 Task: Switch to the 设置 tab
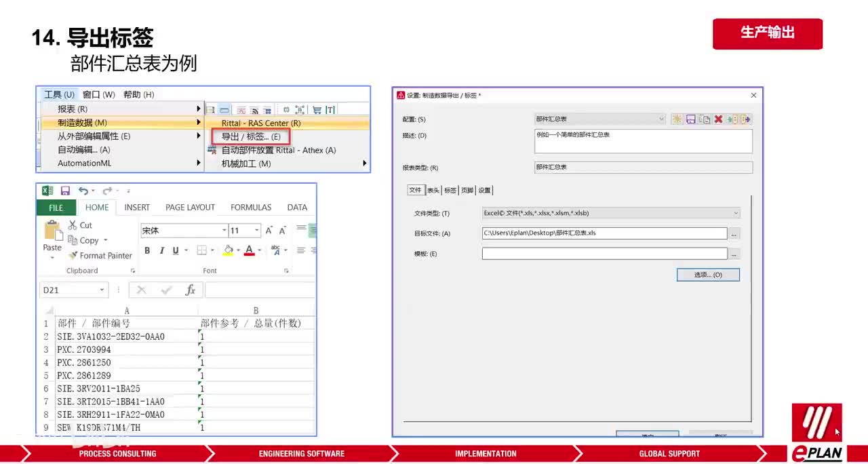(x=484, y=191)
